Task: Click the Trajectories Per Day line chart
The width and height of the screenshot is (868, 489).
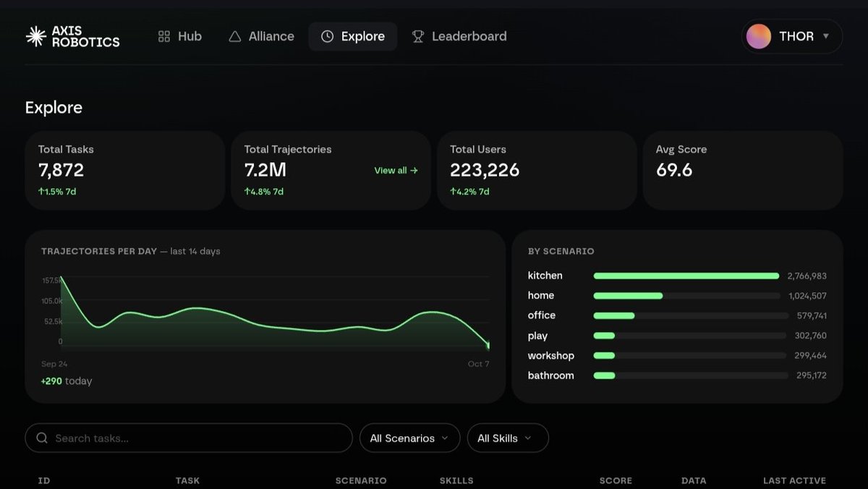Action: pos(275,311)
